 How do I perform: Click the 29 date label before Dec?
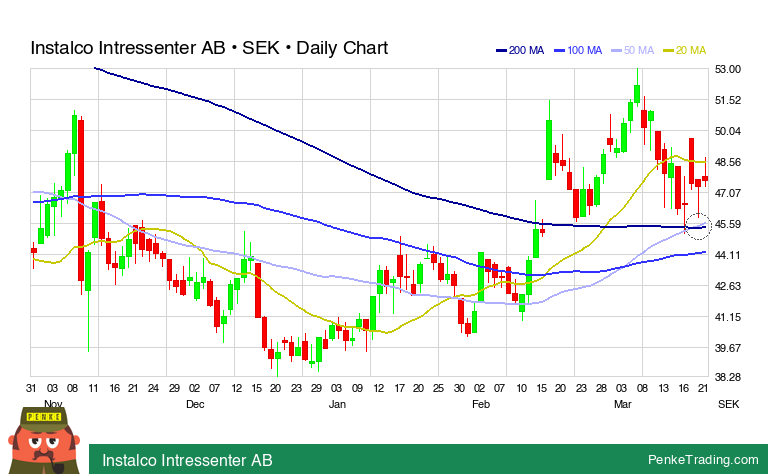[x=174, y=388]
